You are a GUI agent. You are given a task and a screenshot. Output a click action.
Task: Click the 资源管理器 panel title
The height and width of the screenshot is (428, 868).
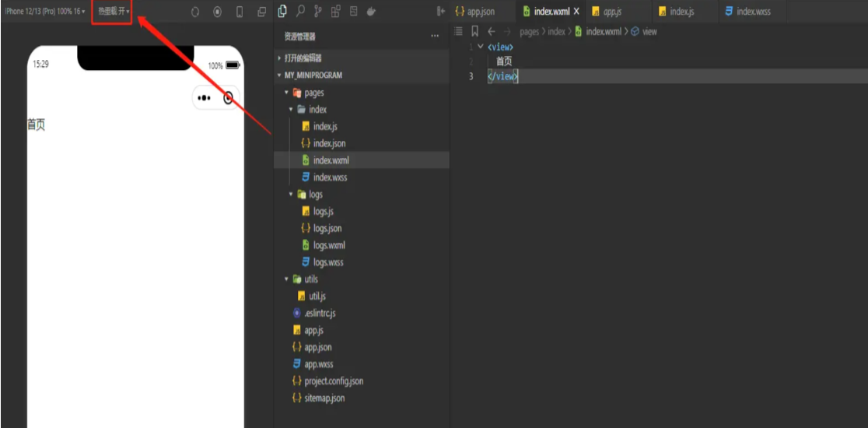coord(300,37)
